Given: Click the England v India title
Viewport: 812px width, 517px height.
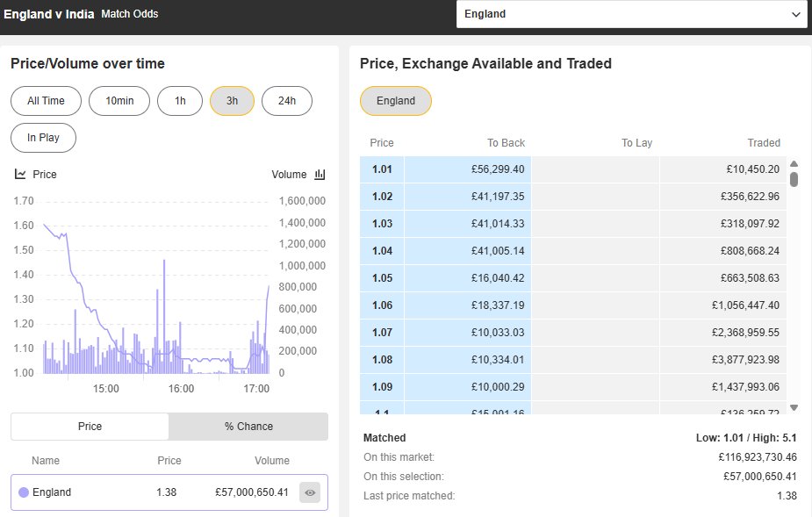Looking at the screenshot, I should [x=48, y=14].
